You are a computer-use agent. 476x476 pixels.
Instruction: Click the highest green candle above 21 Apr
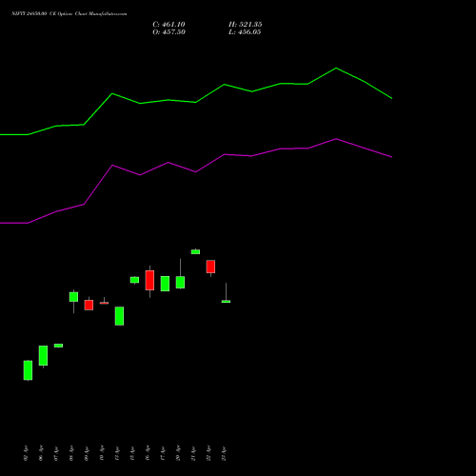click(x=195, y=251)
